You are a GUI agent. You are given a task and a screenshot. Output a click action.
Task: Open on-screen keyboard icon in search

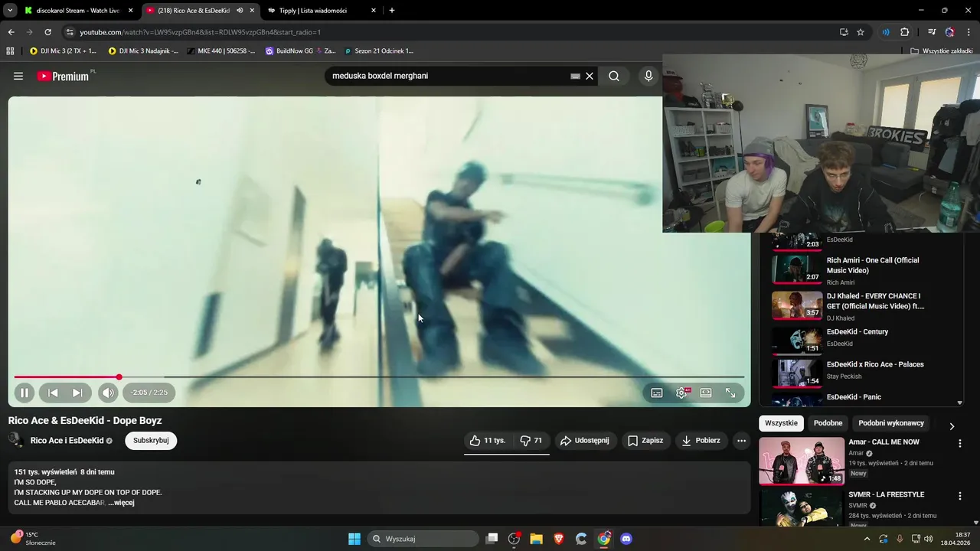click(x=575, y=77)
